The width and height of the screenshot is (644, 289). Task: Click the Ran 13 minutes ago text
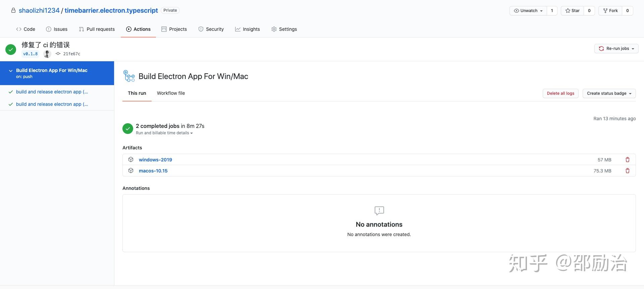[614, 119]
